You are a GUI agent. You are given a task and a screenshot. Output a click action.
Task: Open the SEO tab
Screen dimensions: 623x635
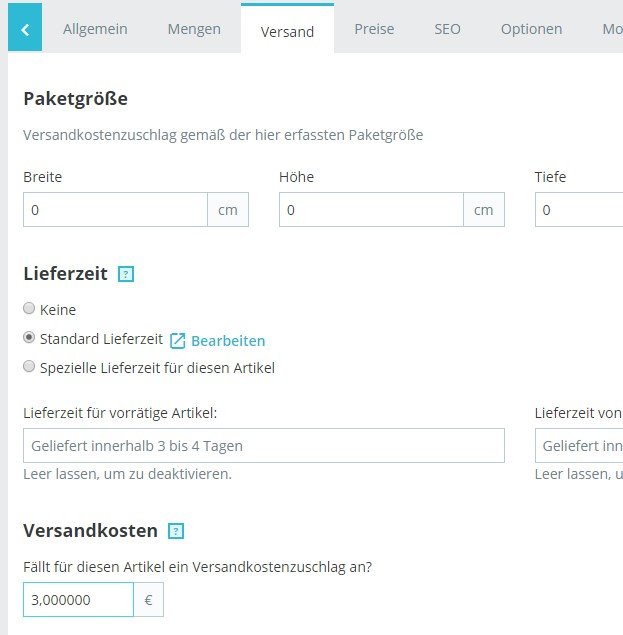[x=447, y=29]
